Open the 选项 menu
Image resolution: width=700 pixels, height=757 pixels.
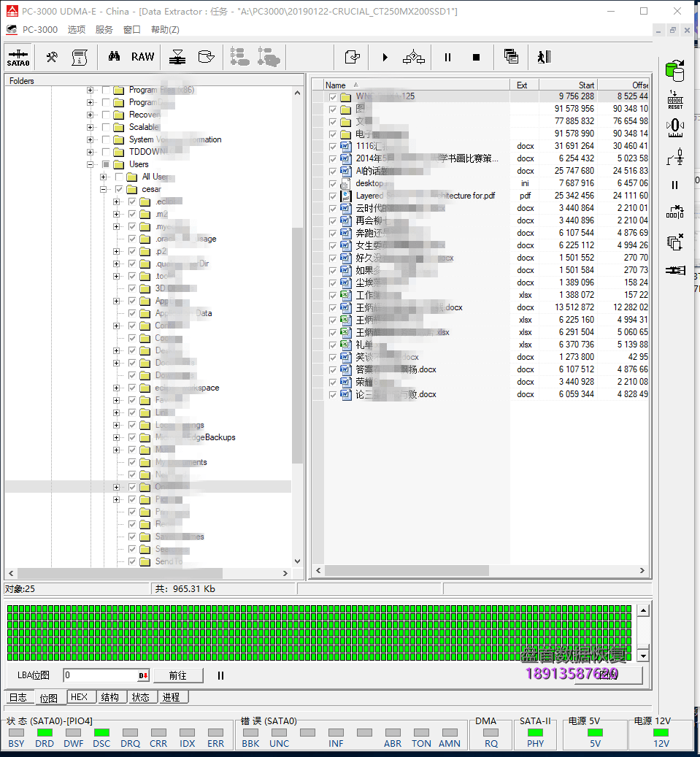pos(76,29)
